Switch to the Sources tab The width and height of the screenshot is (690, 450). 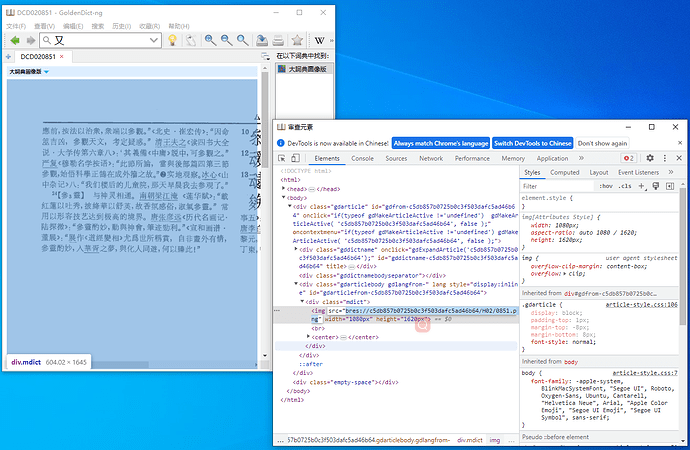(396, 158)
